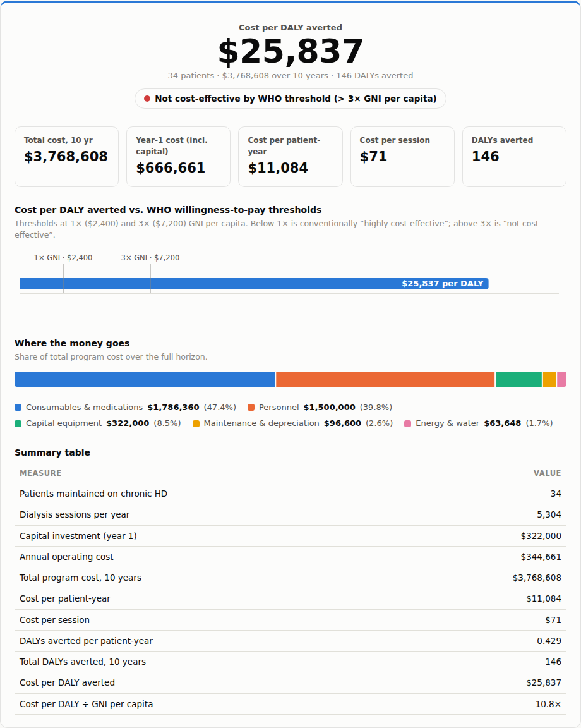
Task: Click the 'Cost per DALY ÷ GNI per capita' row label
Action: click(87, 704)
